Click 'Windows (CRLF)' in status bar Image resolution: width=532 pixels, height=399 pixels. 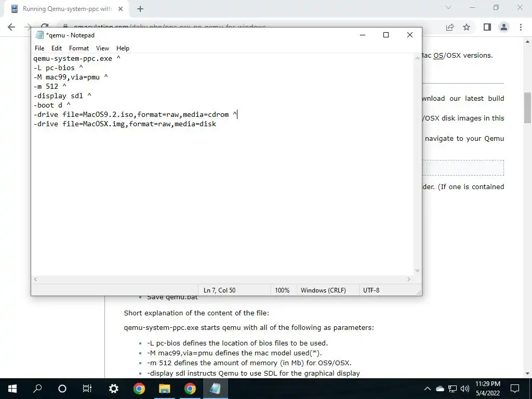(323, 290)
